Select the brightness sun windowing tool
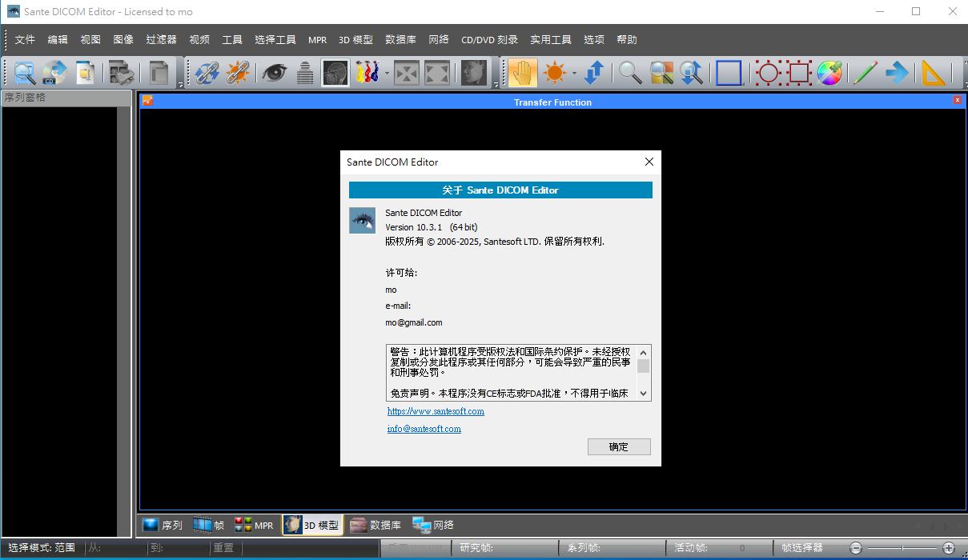 (x=555, y=73)
